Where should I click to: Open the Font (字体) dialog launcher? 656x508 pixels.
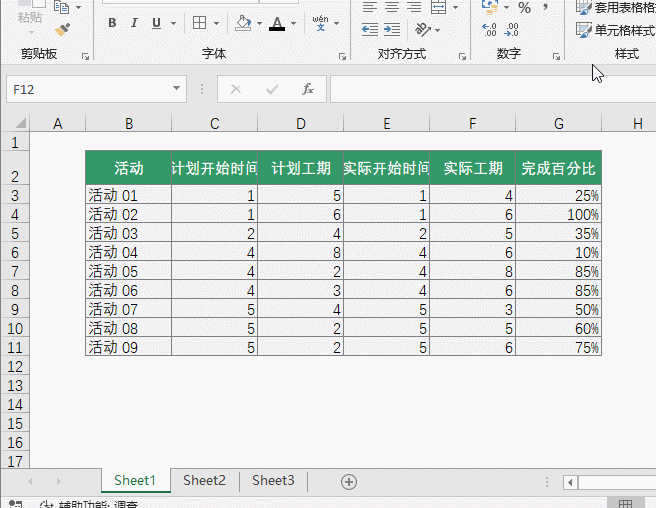342,56
